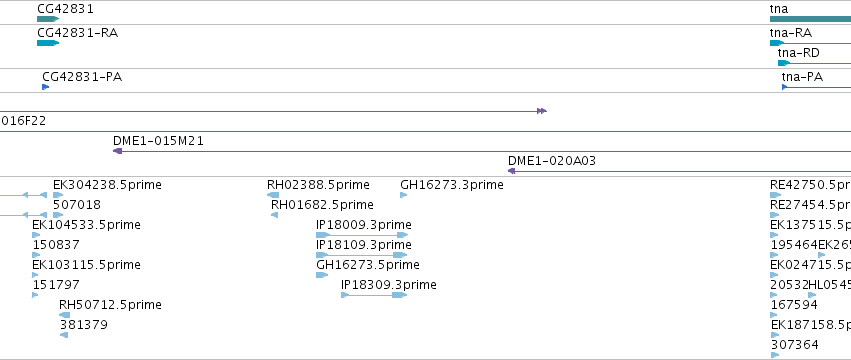
Task: Click the RH50712.5prime EST marker
Action: point(65,315)
